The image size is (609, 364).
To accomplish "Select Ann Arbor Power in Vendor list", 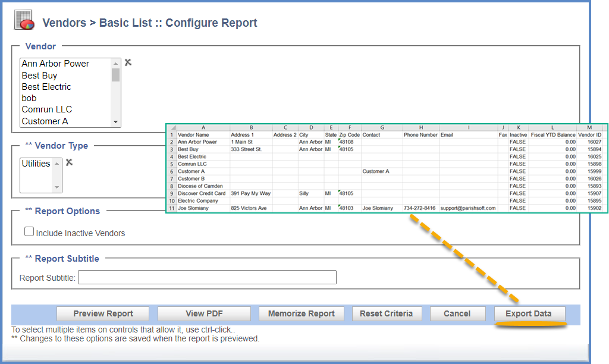I will tap(65, 64).
